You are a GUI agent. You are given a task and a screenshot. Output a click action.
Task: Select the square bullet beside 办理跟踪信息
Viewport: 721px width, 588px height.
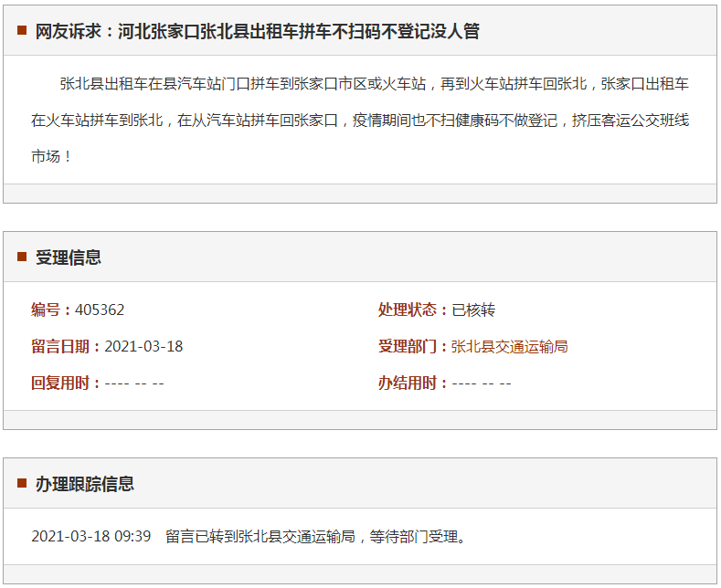point(22,483)
